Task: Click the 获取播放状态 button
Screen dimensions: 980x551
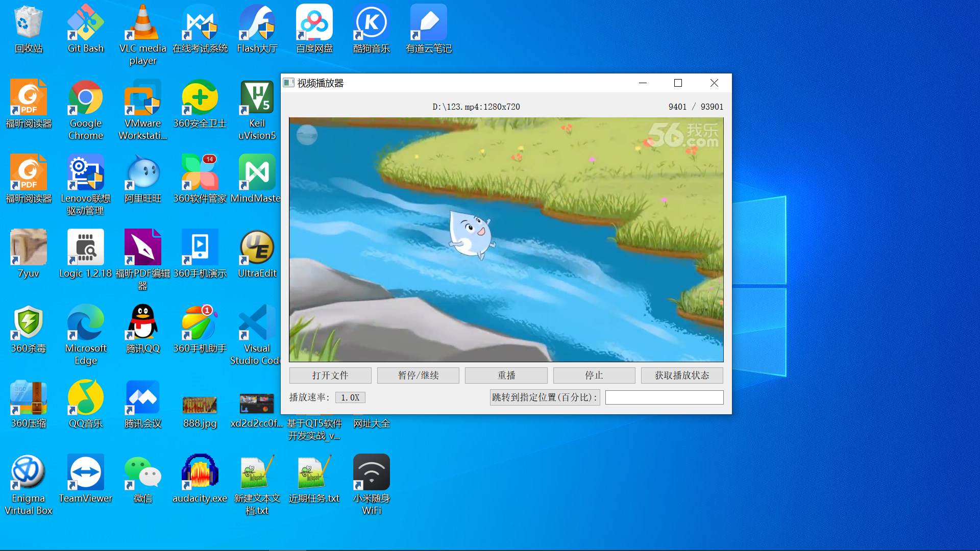Action: coord(681,375)
